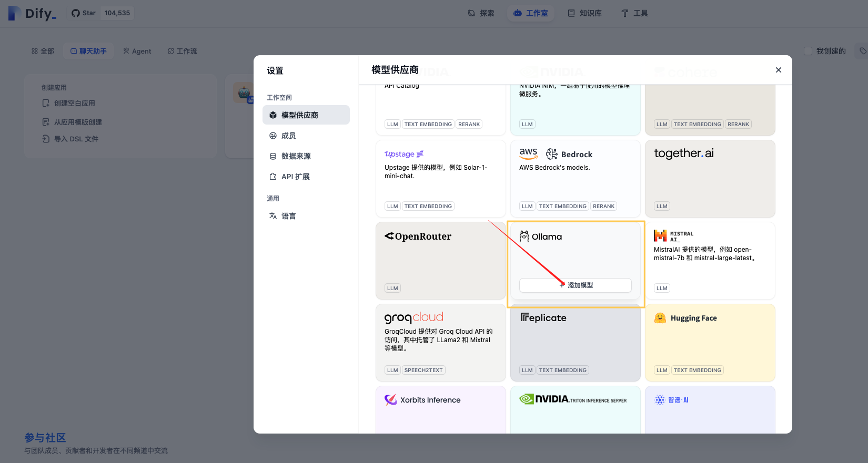Select the Replicate logo
The height and width of the screenshot is (463, 868).
click(543, 317)
